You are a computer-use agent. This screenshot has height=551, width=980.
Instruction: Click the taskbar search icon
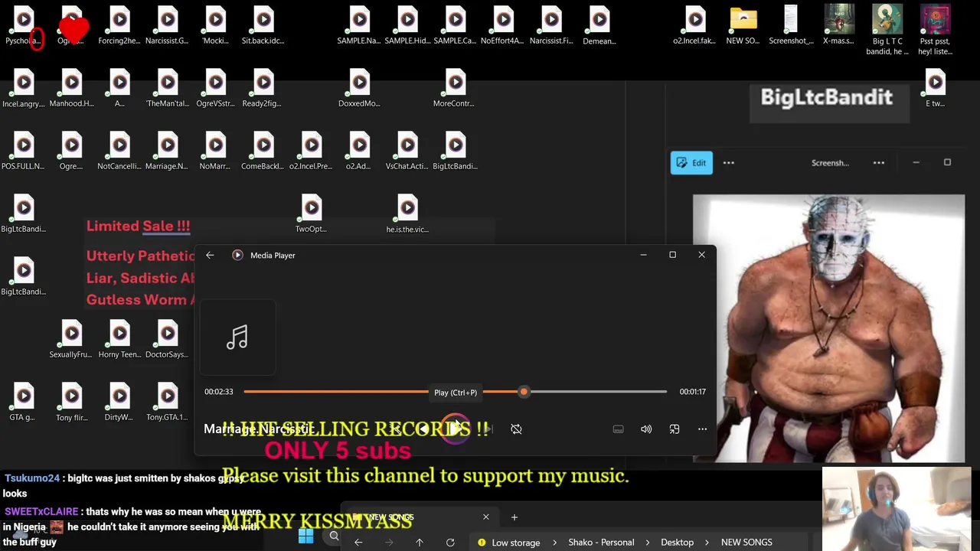[x=334, y=536]
